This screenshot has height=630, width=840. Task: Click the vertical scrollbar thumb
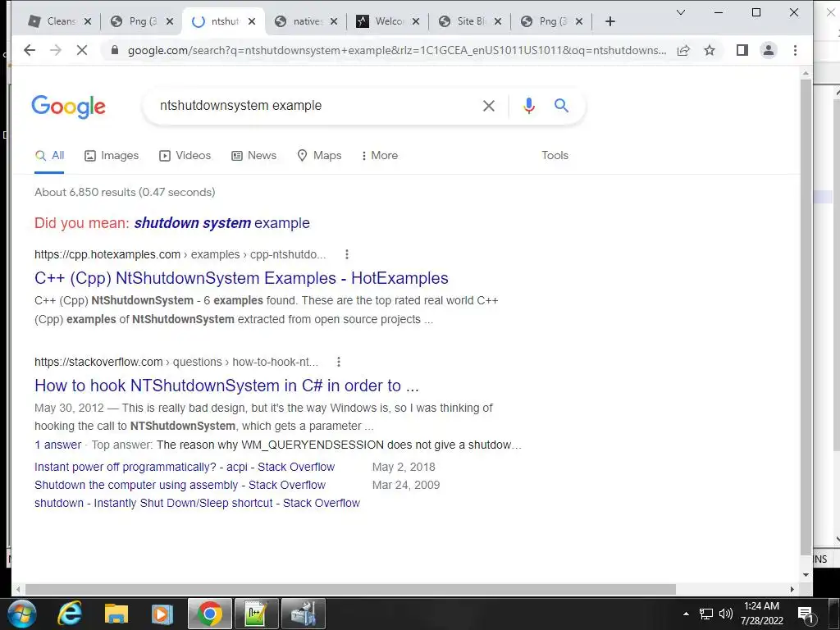(806, 316)
